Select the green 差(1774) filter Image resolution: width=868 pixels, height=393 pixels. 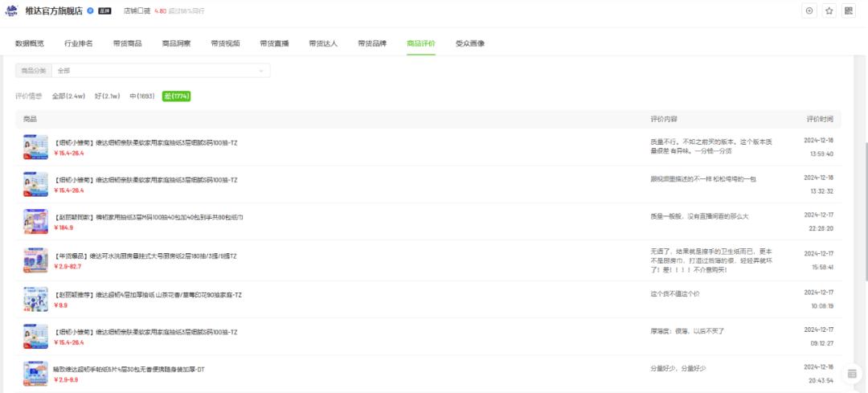point(177,96)
